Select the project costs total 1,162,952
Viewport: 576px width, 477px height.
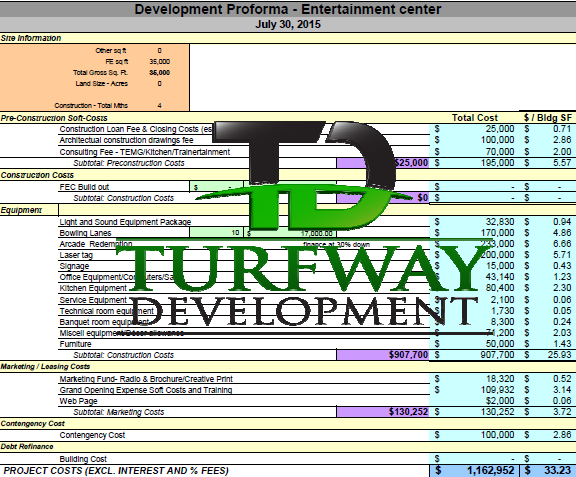click(x=490, y=470)
